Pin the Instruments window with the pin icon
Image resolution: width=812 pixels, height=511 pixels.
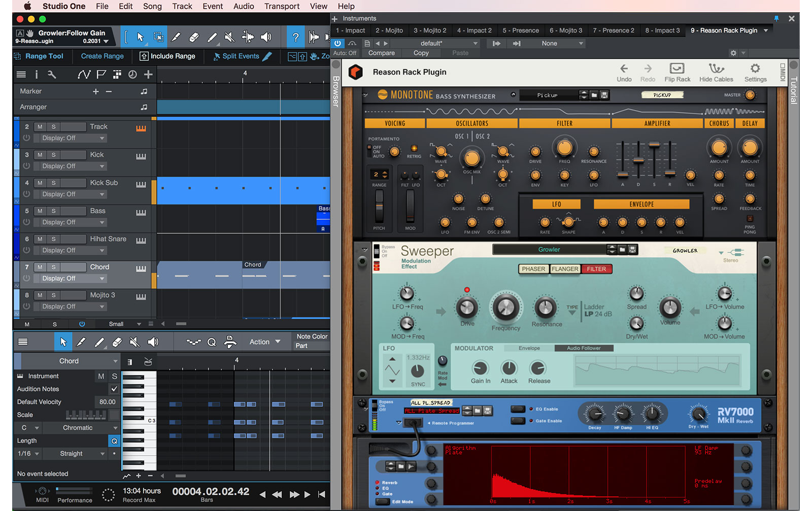coord(776,19)
